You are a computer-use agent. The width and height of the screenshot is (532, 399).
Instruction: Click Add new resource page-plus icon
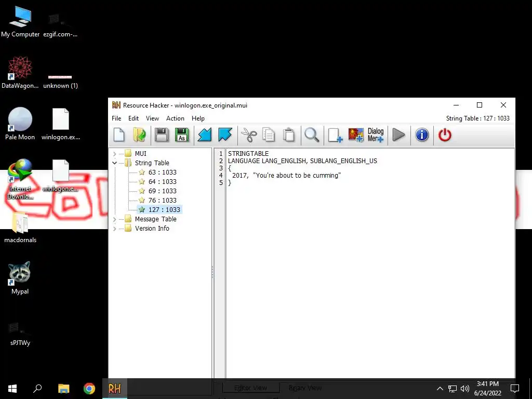point(335,135)
